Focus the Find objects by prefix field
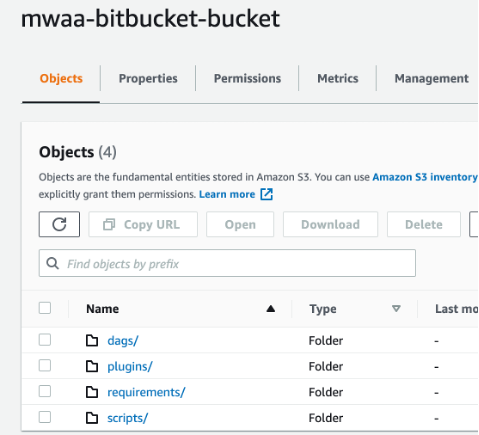Viewport: 479px width, 435px height. [x=227, y=263]
